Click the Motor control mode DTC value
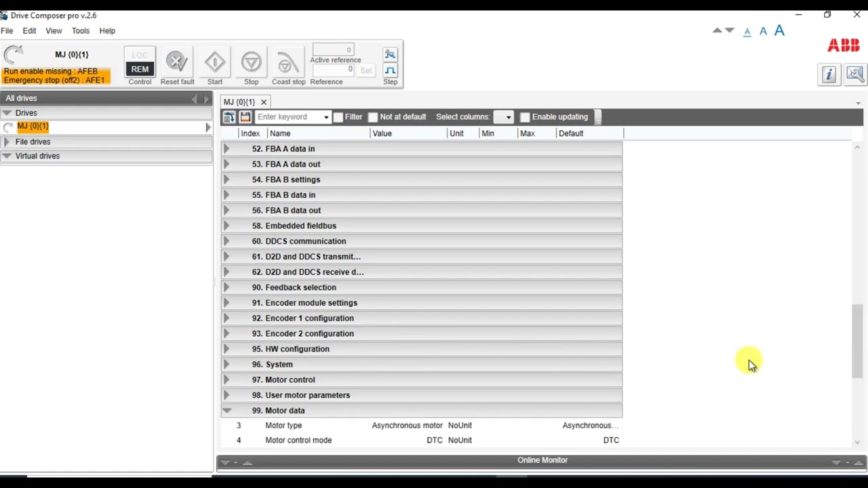This screenshot has height=488, width=868. 435,441
